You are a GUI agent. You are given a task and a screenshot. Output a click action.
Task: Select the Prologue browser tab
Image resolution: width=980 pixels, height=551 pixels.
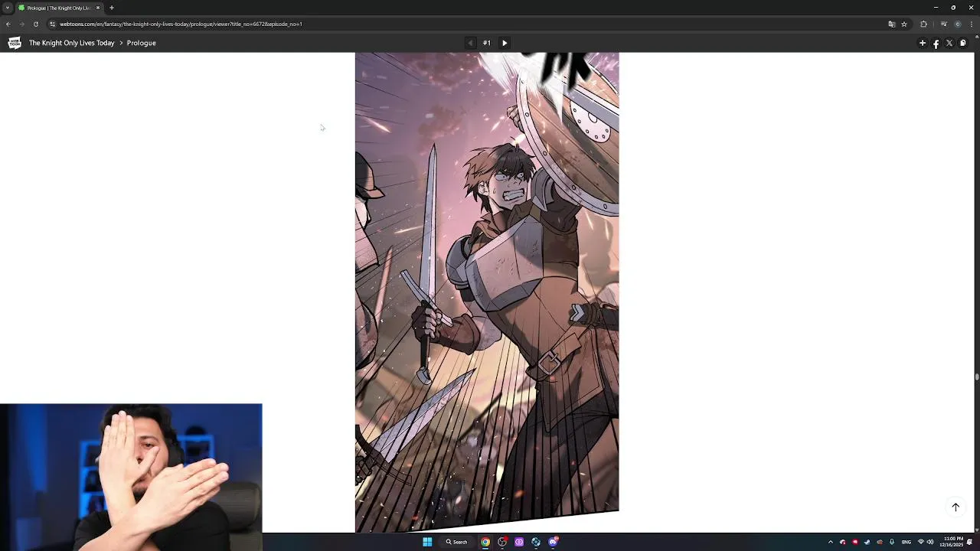(60, 8)
